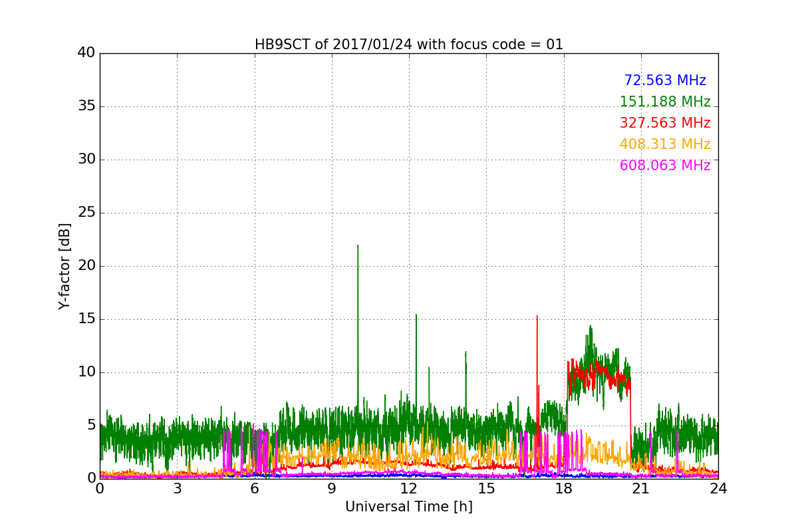The image size is (798, 532).
Task: Click the y-axis tick label 5
Action: 91,426
